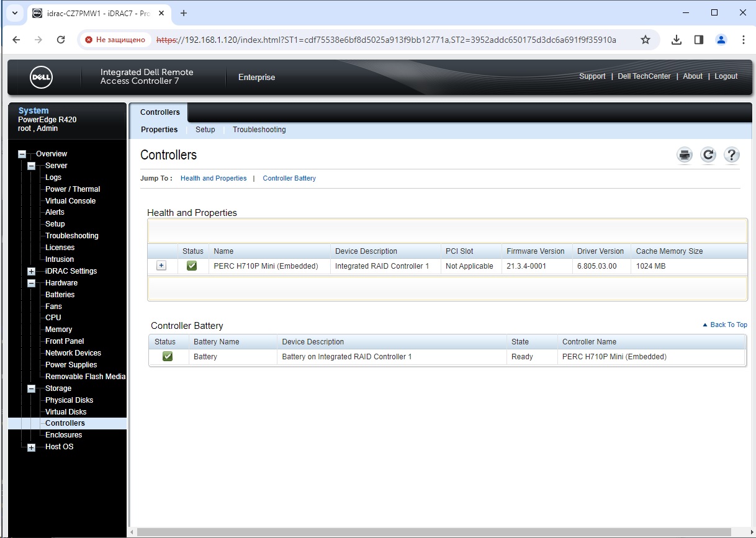
Task: Expand the Host OS tree node
Action: point(32,447)
